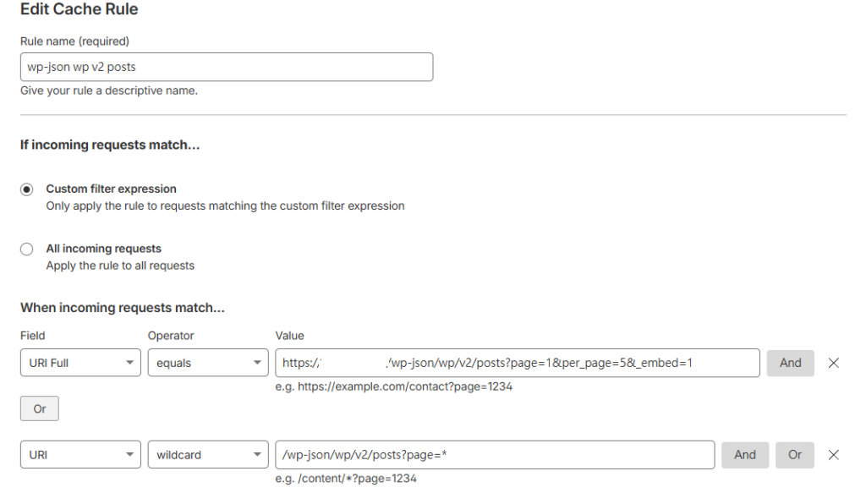Open the wildcard operator dropdown
Image resolution: width=866 pixels, height=504 pixels.
[207, 454]
